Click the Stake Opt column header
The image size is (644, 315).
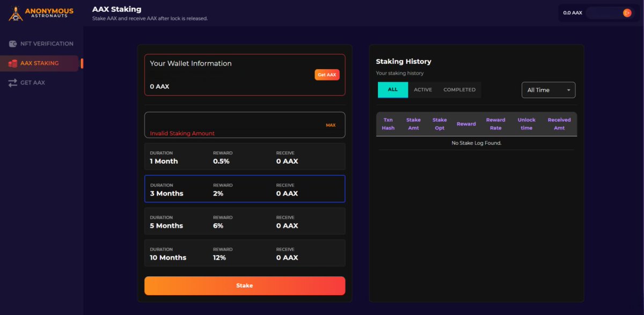tap(440, 124)
